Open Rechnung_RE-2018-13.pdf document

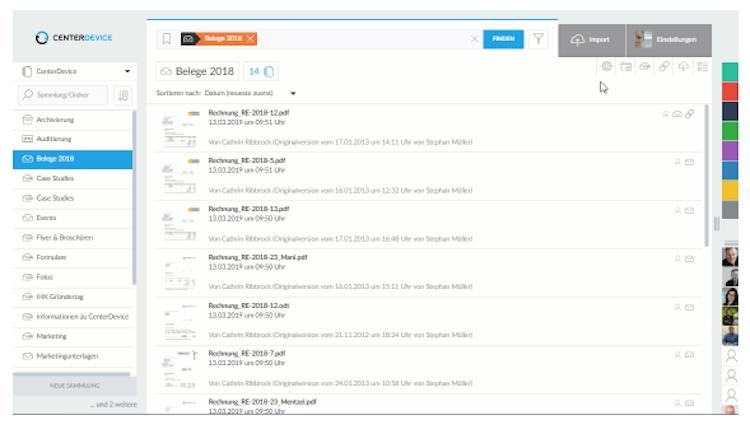click(x=249, y=209)
